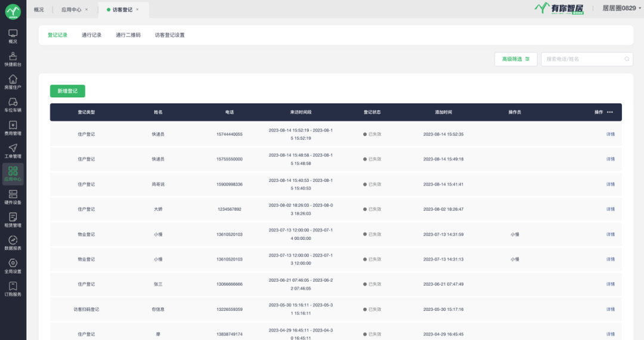Viewport: 644px width, 340px height.
Task: Switch to the 通行记录 tab
Action: point(91,35)
